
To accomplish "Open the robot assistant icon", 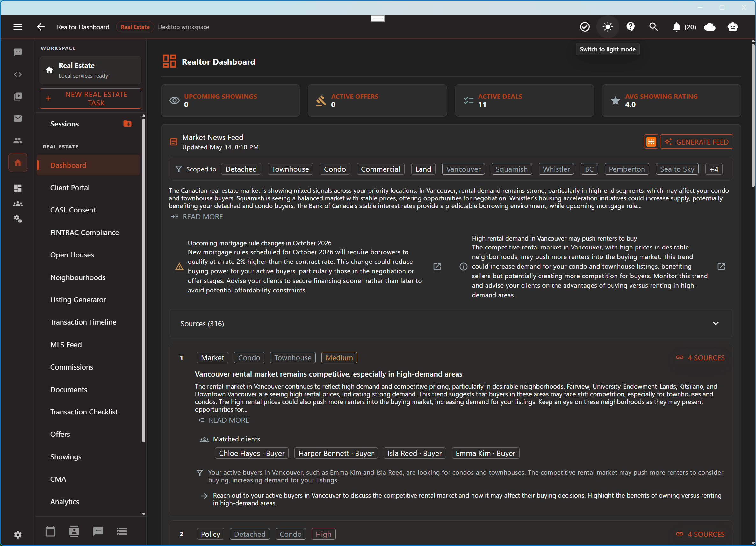I will pyautogui.click(x=732, y=27).
